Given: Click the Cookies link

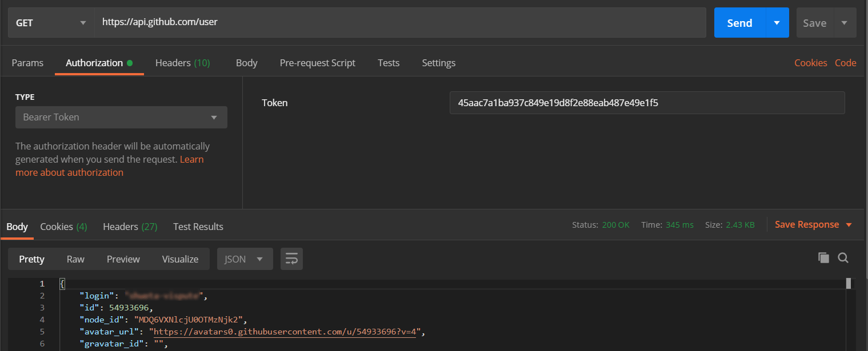Looking at the screenshot, I should pos(810,63).
